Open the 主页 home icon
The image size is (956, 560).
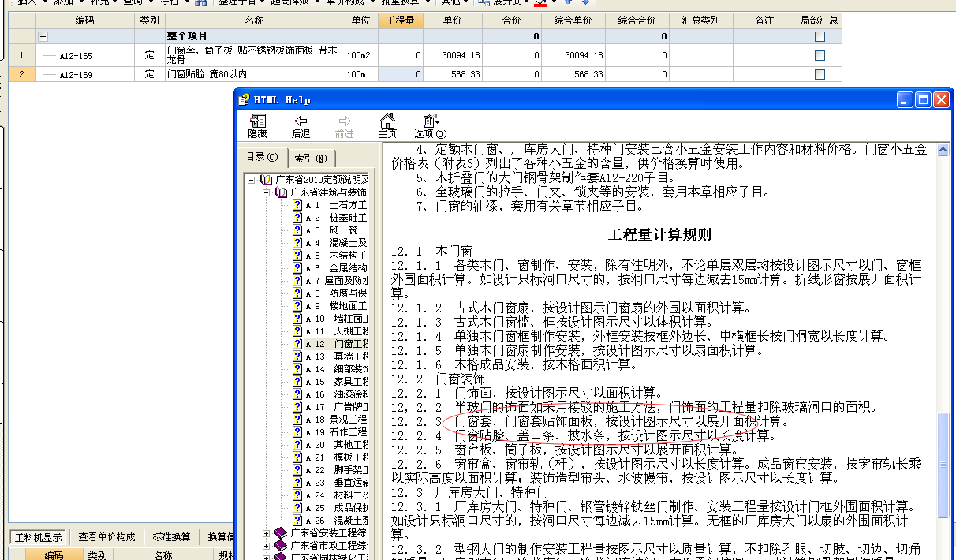click(387, 121)
